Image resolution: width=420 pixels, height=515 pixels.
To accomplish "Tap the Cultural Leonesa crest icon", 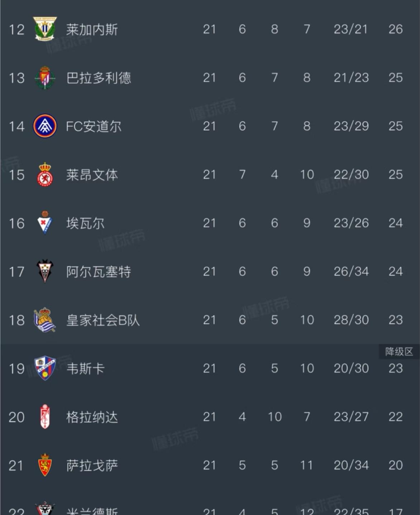I will (x=45, y=174).
